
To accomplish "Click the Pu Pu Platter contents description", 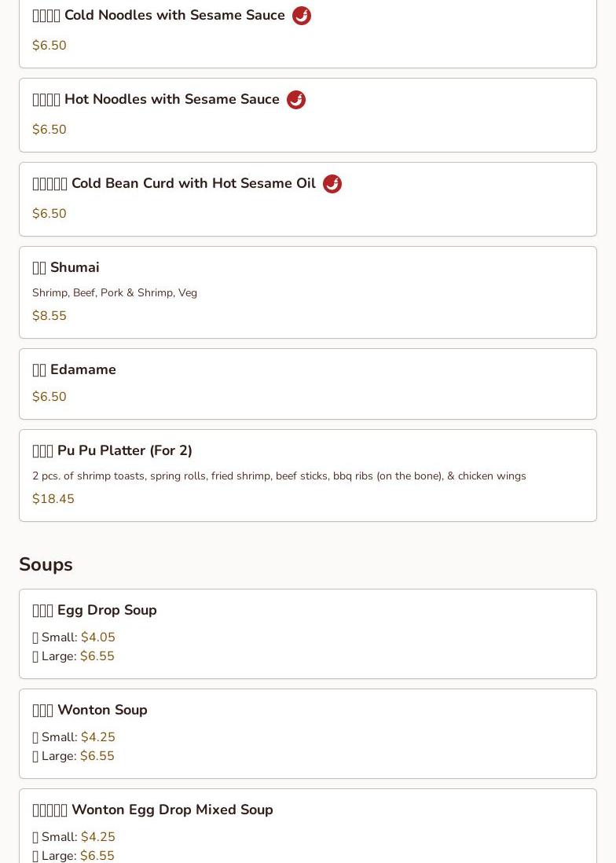I will [x=279, y=476].
